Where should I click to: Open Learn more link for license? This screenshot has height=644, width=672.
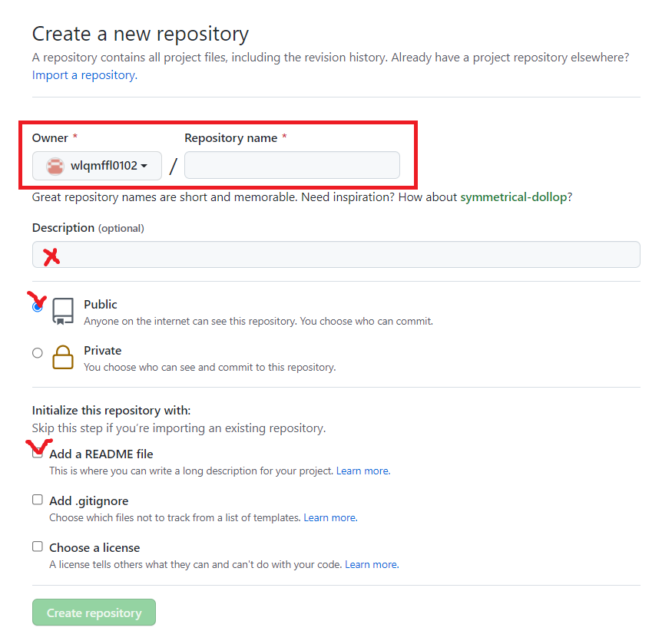[x=371, y=564]
